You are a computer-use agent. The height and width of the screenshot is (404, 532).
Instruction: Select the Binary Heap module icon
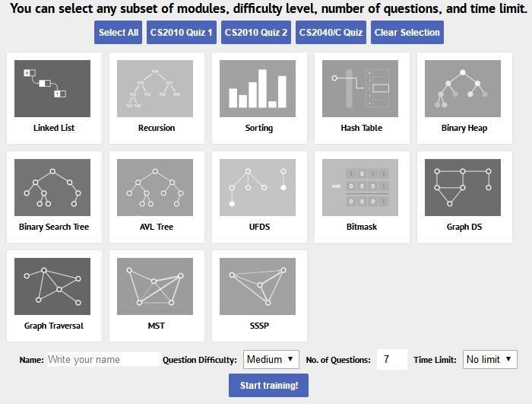[463, 89]
